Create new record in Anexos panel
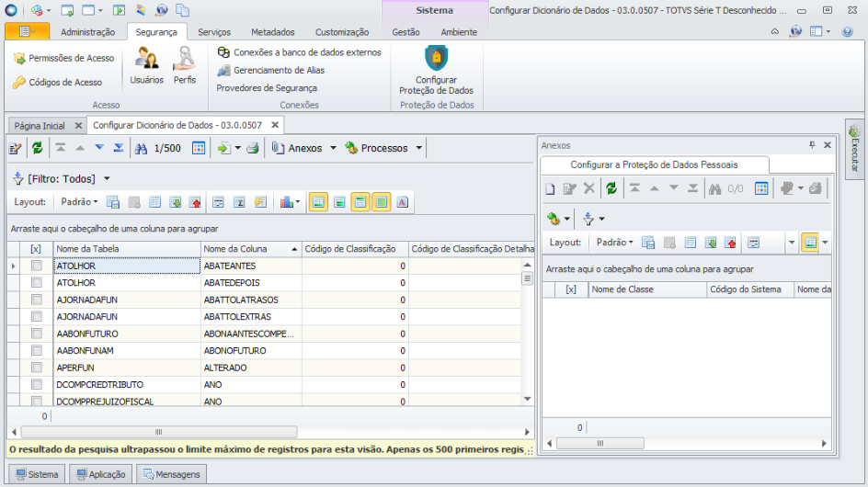The image size is (868, 487). tap(550, 189)
